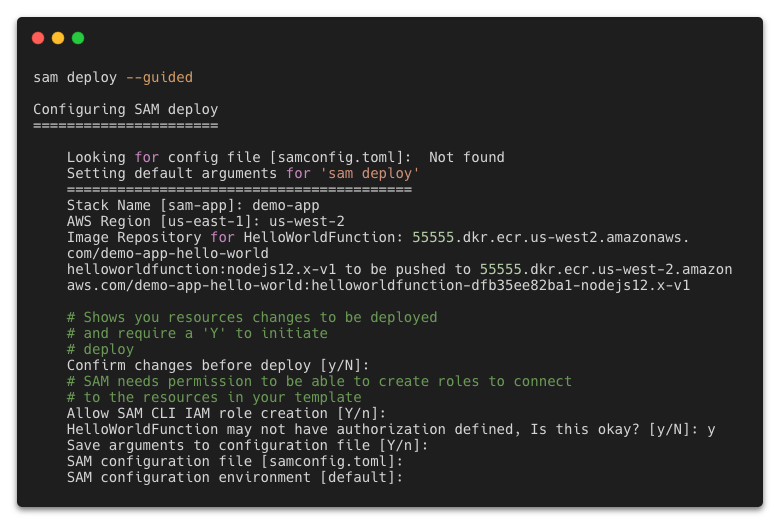Click the 'sam deploy --guided' command line

[x=113, y=78]
